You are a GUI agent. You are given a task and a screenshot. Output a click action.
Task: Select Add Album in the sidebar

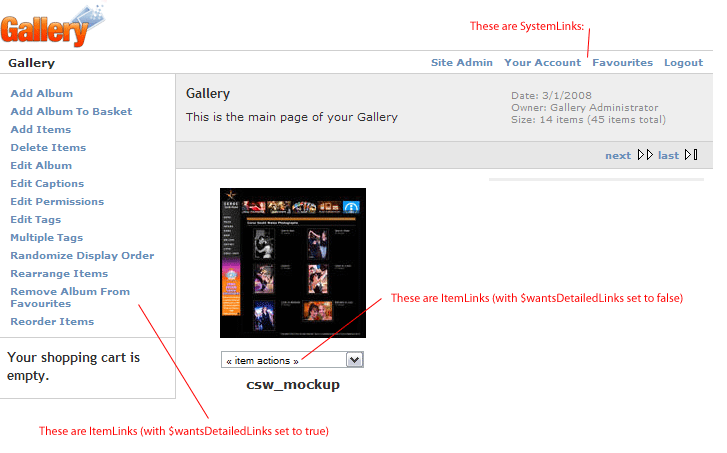(41, 93)
